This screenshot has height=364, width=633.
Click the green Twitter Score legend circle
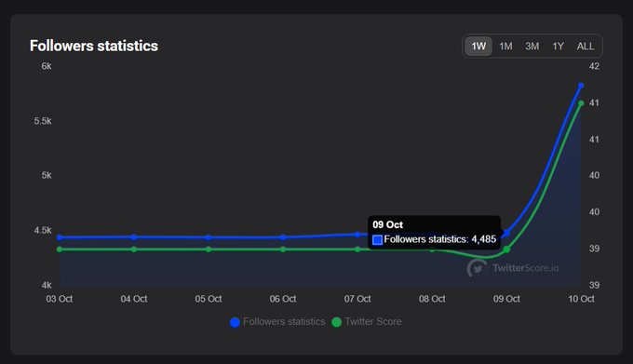[336, 322]
